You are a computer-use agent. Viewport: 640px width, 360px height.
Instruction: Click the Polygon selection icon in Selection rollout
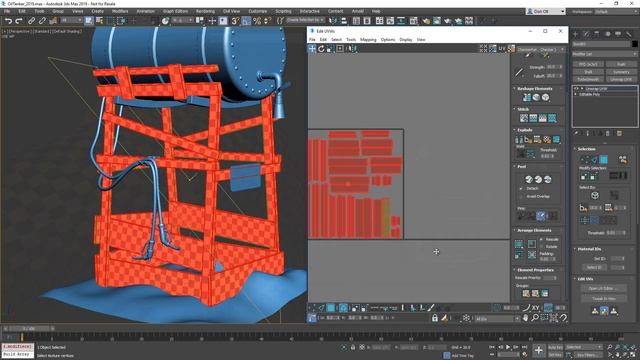pos(603,159)
